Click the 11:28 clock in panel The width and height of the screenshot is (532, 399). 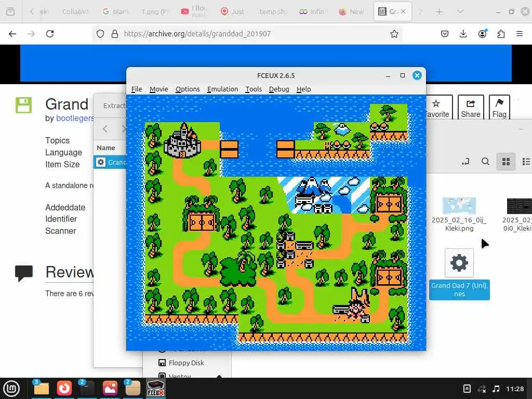pos(515,389)
